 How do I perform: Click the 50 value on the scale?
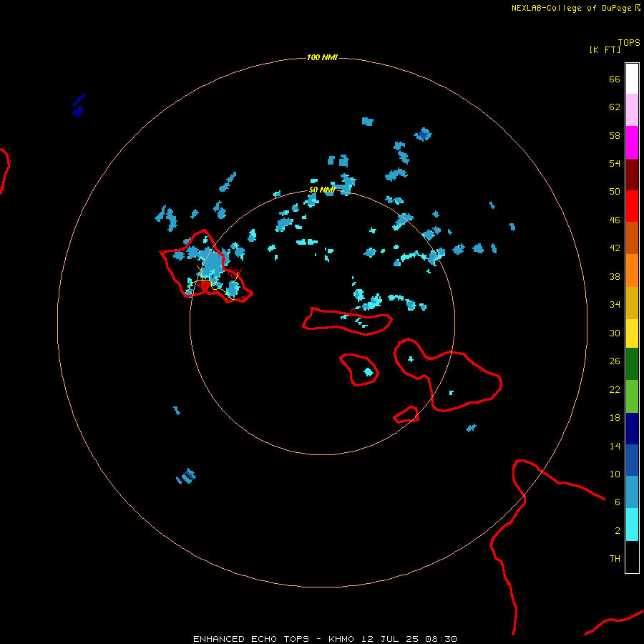(615, 191)
